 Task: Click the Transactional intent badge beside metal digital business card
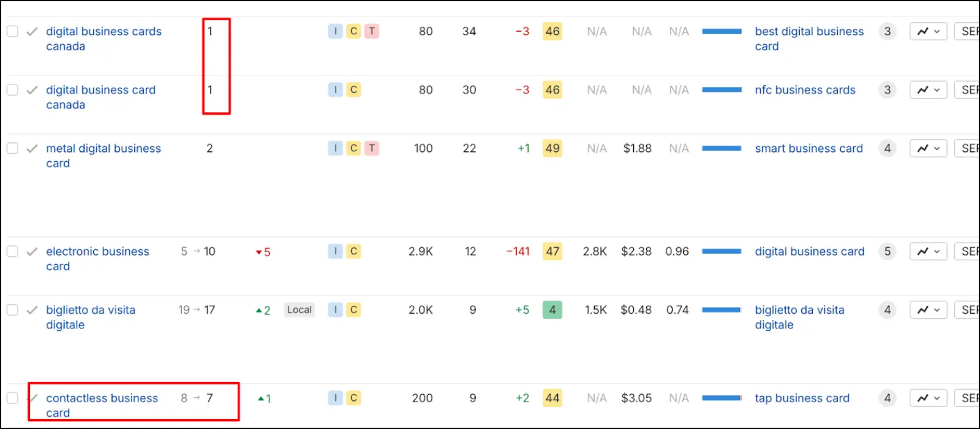[x=372, y=148]
